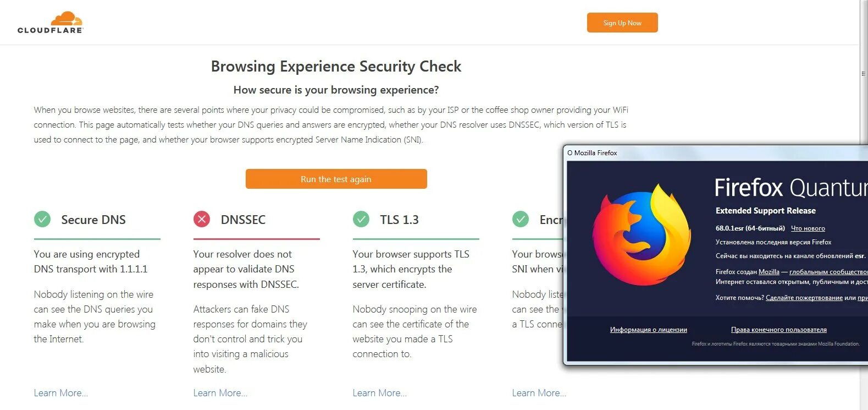Open Learn More under Secure DNS

[61, 393]
